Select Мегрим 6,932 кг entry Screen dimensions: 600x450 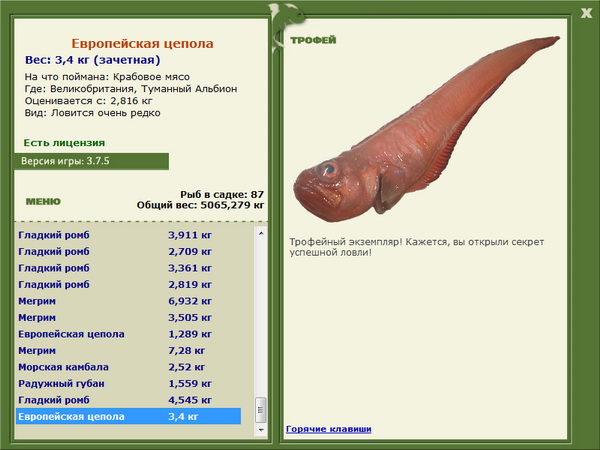click(129, 301)
